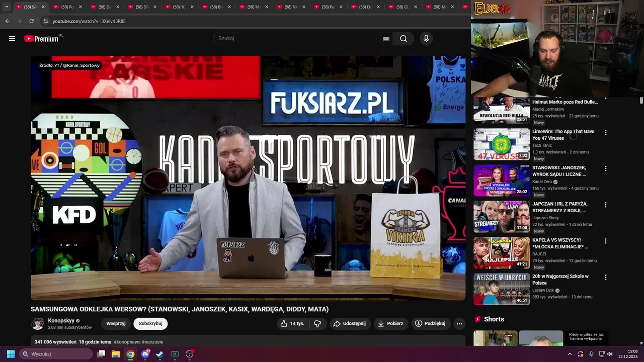The image size is (644, 362).
Task: Show hidden tray icons chevron
Action: 570,354
